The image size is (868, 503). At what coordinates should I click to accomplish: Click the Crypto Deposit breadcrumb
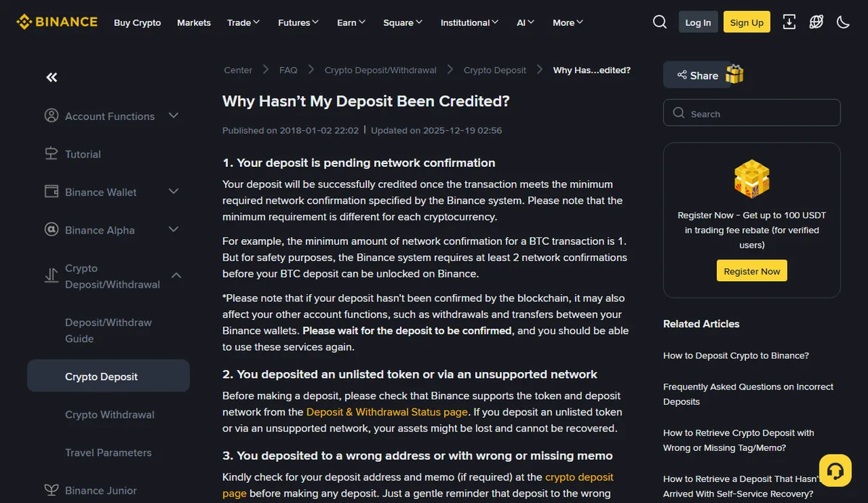(x=495, y=70)
